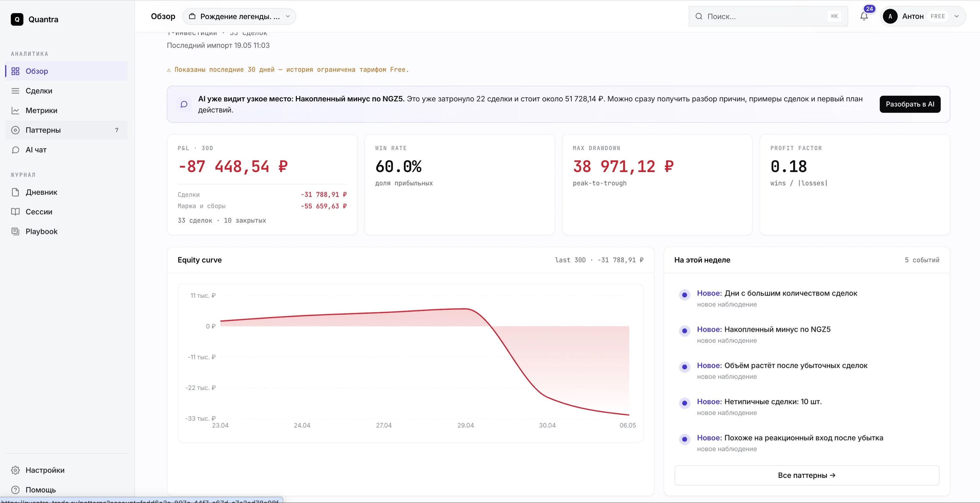The height and width of the screenshot is (503, 980).
Task: Click the Quantra logo icon
Action: (17, 19)
